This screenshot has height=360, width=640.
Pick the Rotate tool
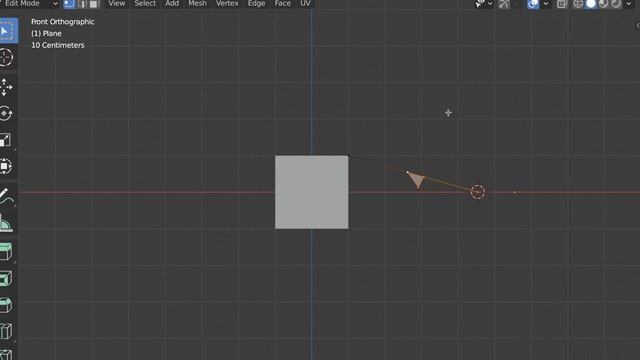tap(6, 113)
